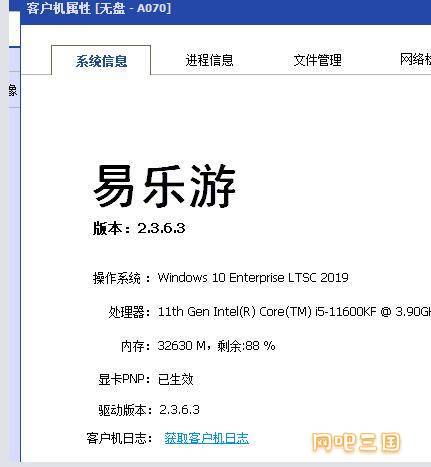This screenshot has height=467, width=431.
Task: Click the memory value 32630 M text
Action: [x=181, y=346]
